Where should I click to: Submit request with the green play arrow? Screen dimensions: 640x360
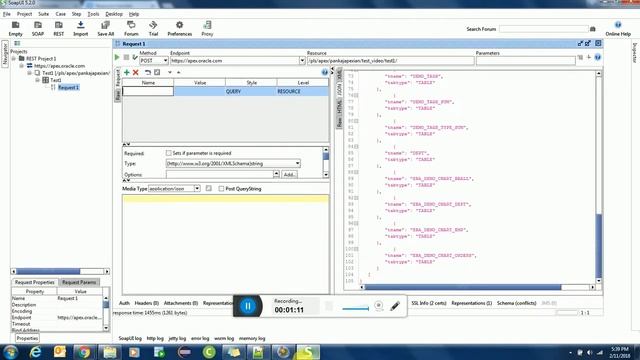pyautogui.click(x=117, y=58)
